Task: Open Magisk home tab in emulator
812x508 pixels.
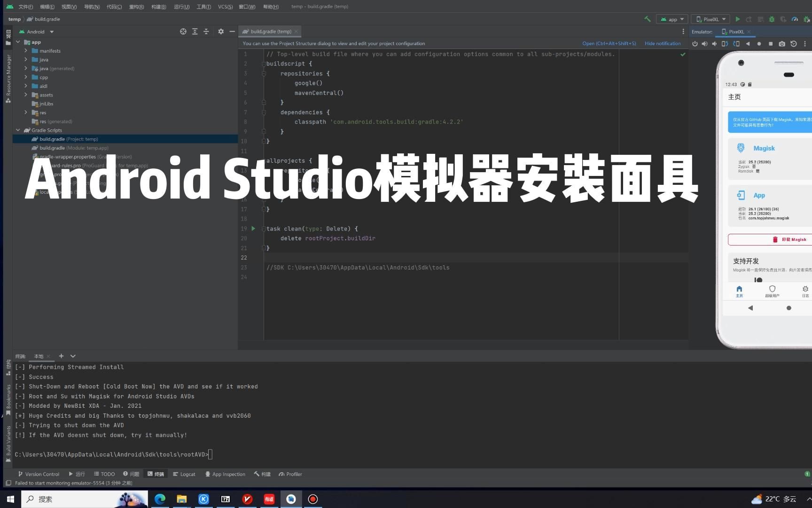Action: click(x=739, y=291)
